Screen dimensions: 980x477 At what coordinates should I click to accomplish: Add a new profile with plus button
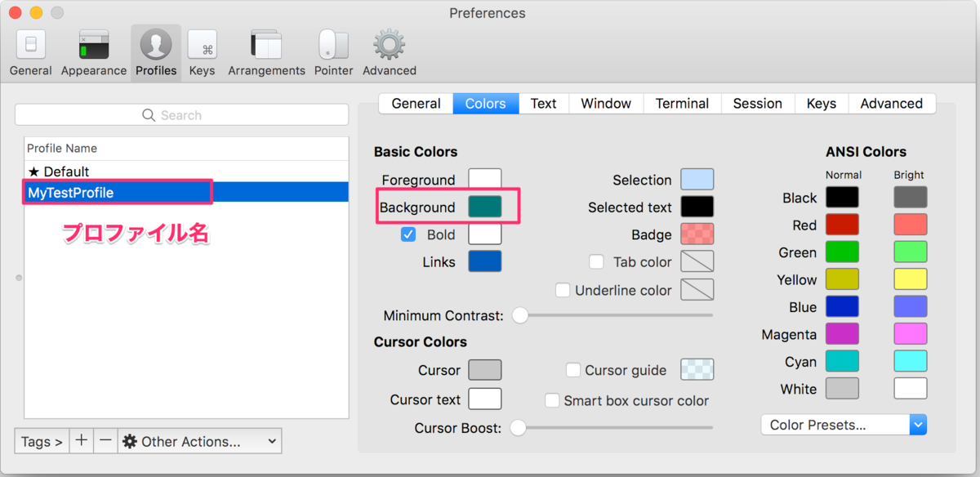(82, 441)
